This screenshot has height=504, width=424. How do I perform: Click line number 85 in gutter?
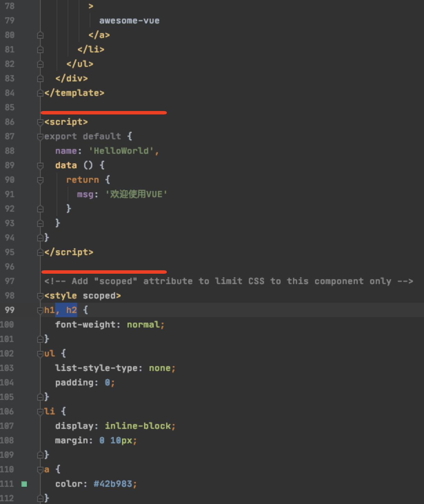click(x=10, y=107)
